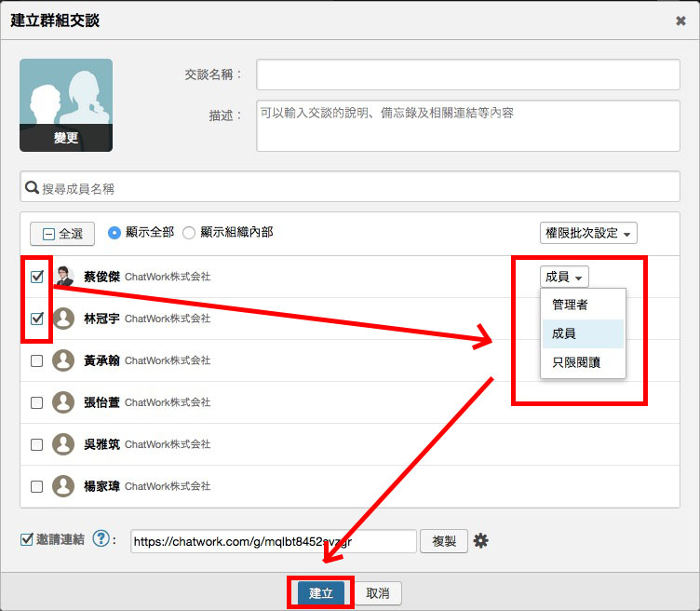Click the avatar icon of 黃承翰

63,360
